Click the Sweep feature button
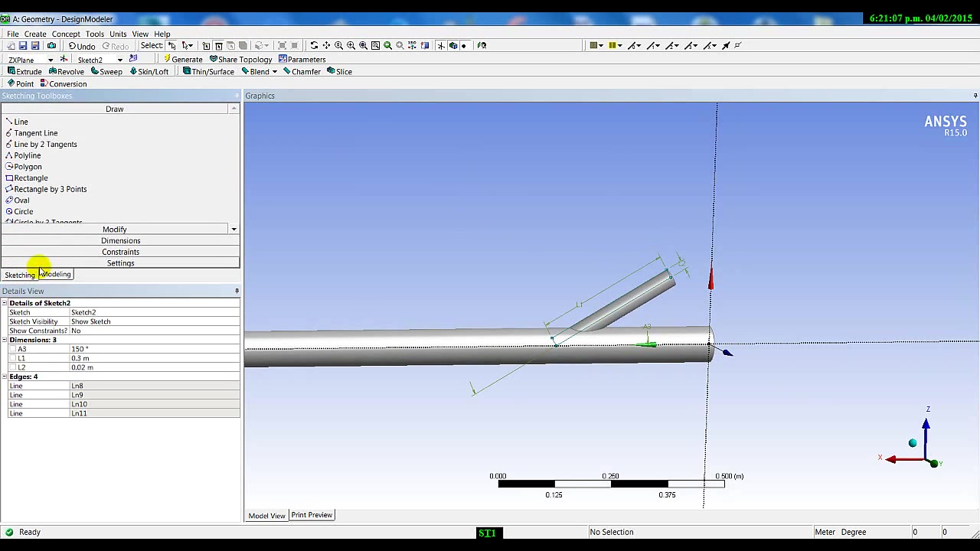The image size is (980, 551). 106,71
